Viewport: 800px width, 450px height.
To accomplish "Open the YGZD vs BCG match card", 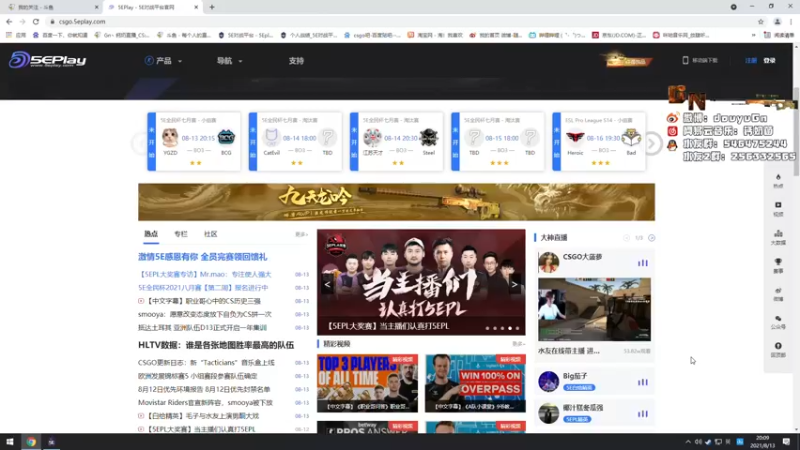I will (x=194, y=141).
